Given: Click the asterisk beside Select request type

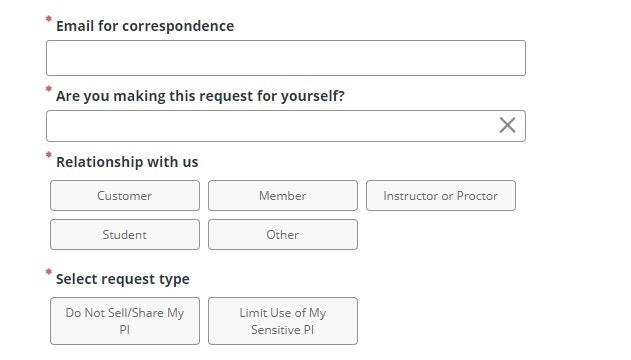Looking at the screenshot, I should [49, 272].
